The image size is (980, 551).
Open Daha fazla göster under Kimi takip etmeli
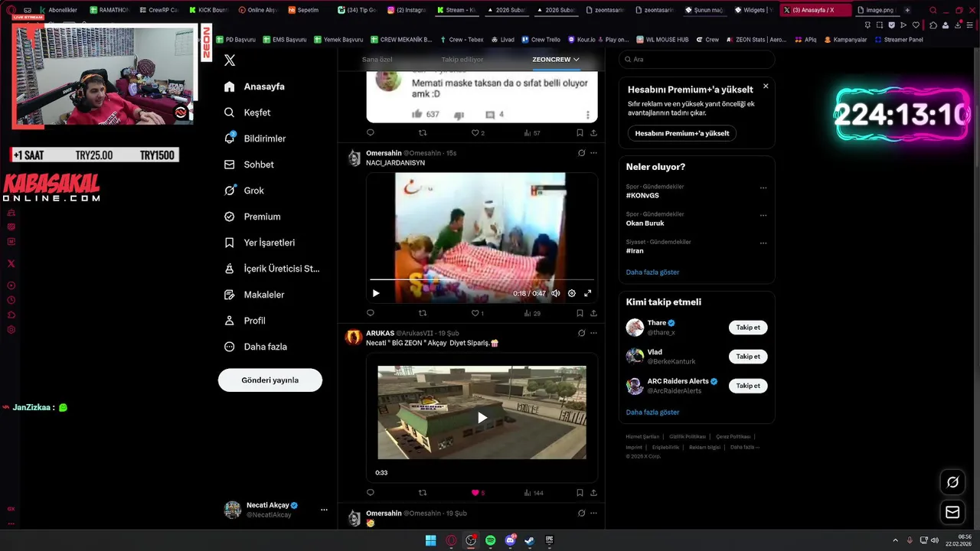coord(652,412)
